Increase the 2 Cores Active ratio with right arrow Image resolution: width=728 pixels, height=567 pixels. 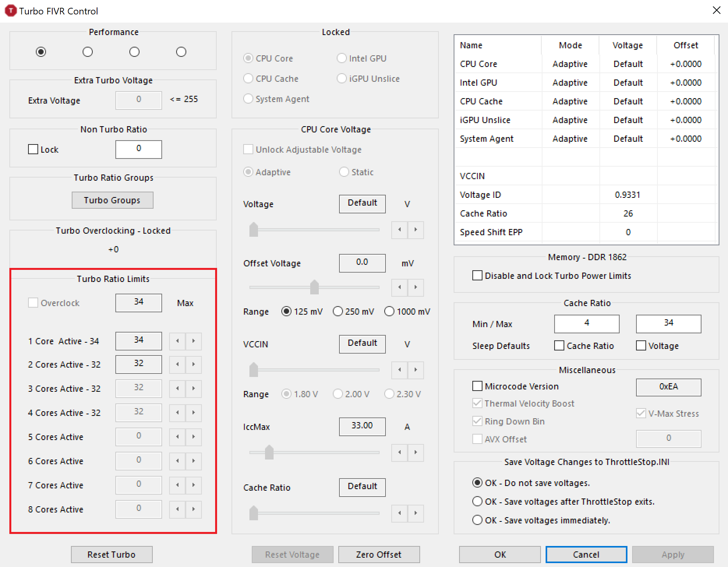point(194,364)
